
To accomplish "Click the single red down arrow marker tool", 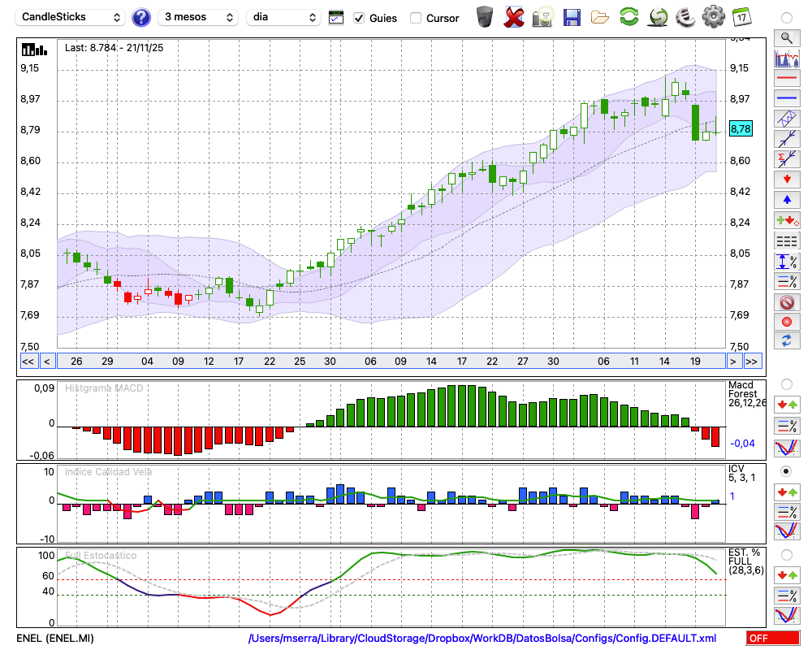I will click(787, 180).
